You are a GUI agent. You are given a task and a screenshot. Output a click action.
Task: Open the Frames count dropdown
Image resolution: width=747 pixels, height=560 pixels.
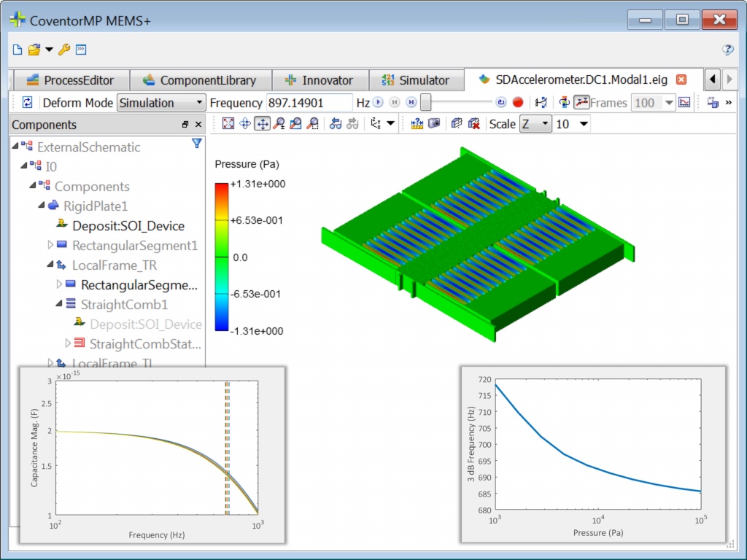669,103
